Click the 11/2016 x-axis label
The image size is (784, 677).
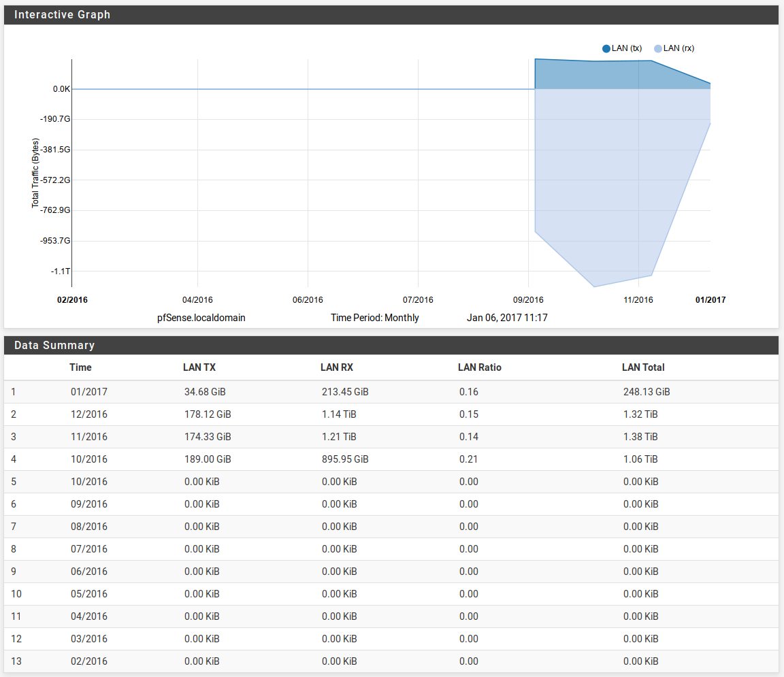click(x=638, y=300)
